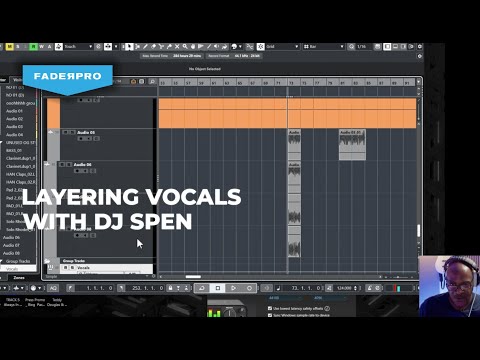
Task: Select the Range Selection tool
Action: (137, 47)
